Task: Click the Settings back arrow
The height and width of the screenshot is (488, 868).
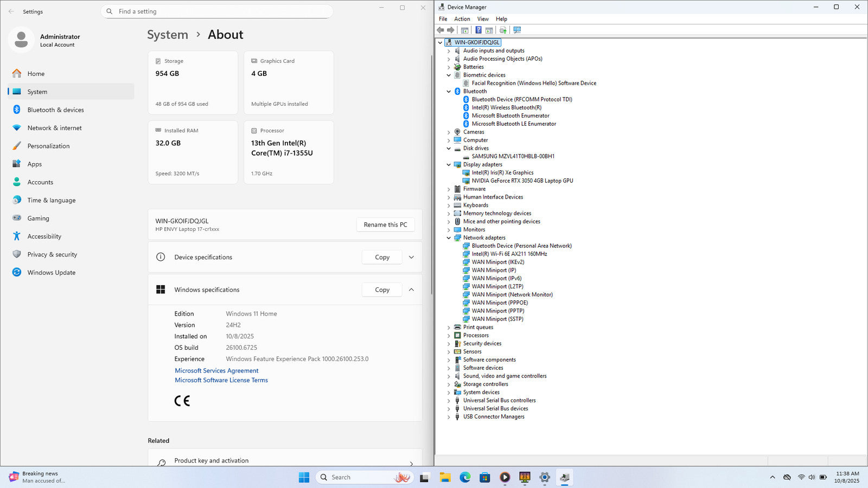Action: pyautogui.click(x=11, y=11)
